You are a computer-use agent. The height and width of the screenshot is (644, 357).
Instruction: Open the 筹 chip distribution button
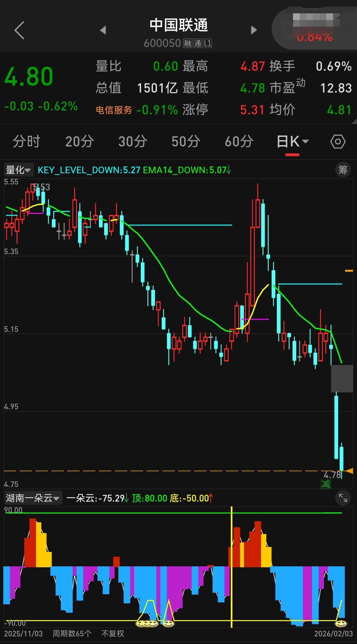(x=343, y=170)
